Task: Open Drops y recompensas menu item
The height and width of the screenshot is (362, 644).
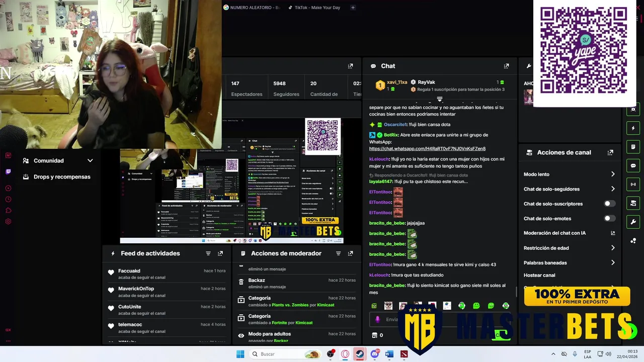Action: (57, 177)
